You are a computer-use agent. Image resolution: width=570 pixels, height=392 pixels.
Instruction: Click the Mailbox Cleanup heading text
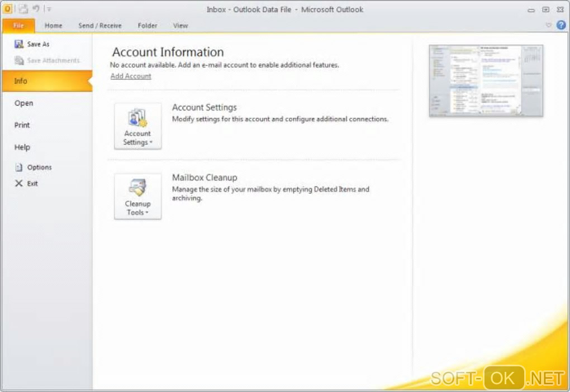coord(205,178)
